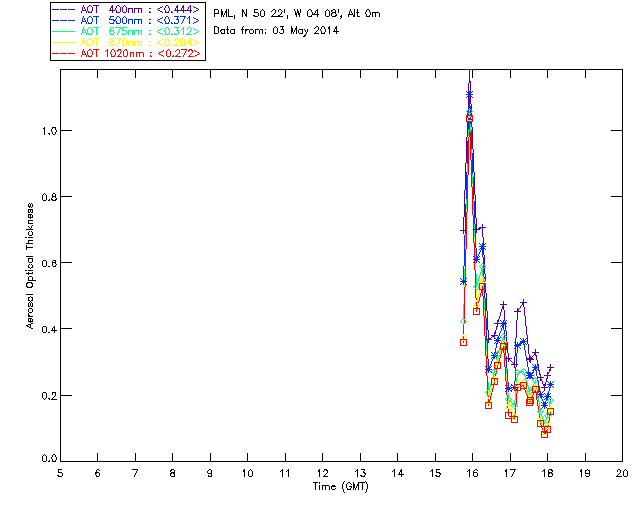Click the 0.6 value on the y-axis
This screenshot has height=512, width=640.
point(49,263)
